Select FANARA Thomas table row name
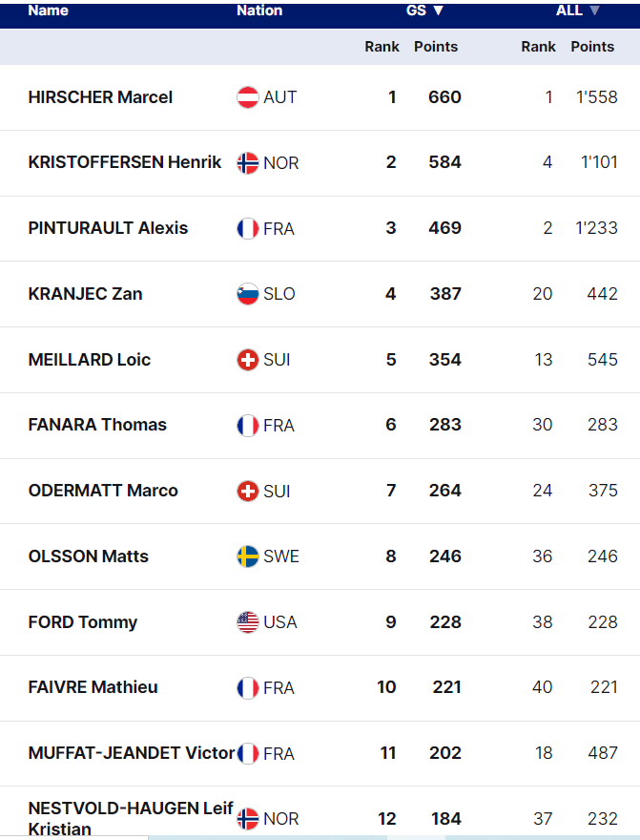The height and width of the screenshot is (840, 640). [97, 425]
